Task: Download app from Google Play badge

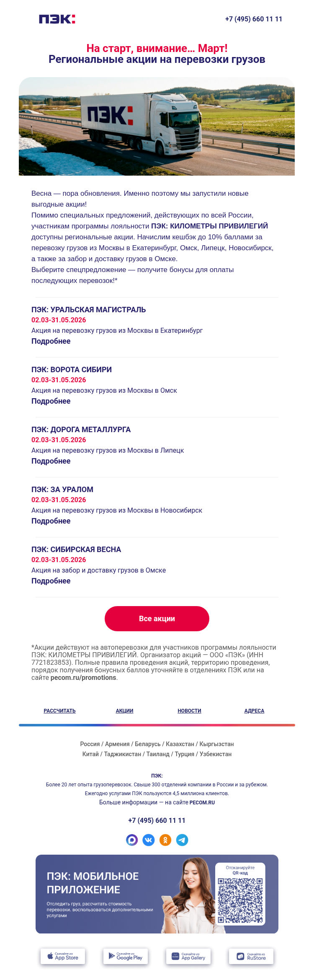Action: (x=126, y=956)
